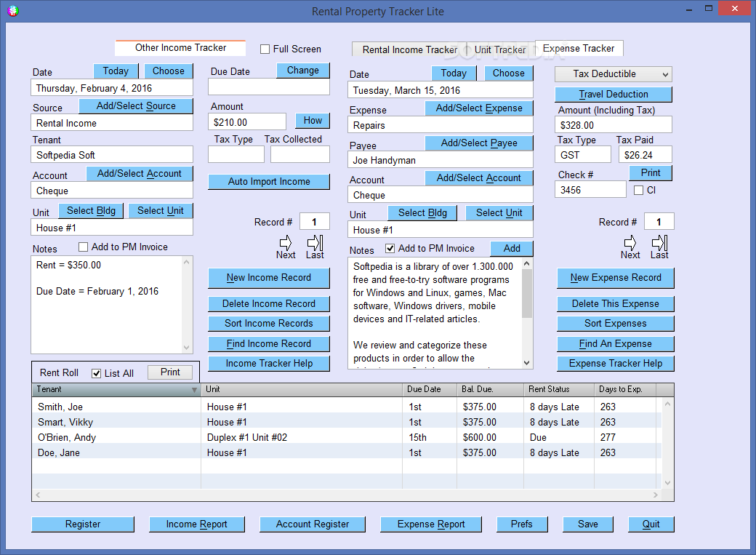Open Income Report

click(x=197, y=524)
